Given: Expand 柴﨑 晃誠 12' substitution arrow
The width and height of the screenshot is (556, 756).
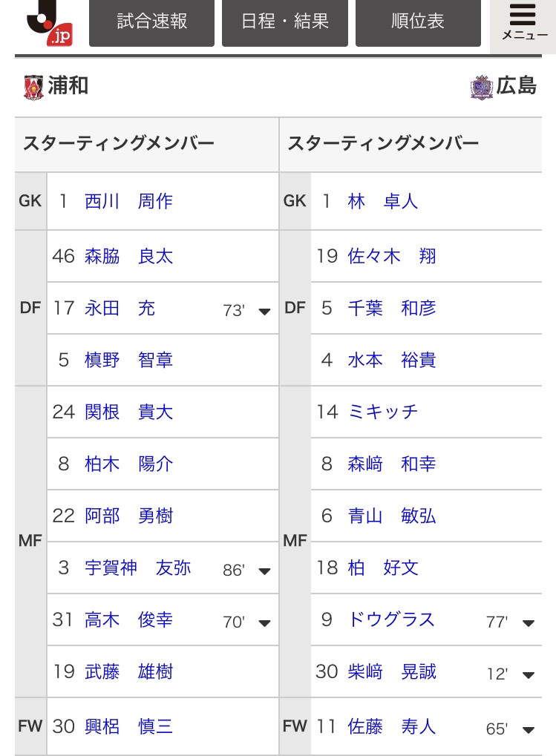Looking at the screenshot, I should coord(529,675).
